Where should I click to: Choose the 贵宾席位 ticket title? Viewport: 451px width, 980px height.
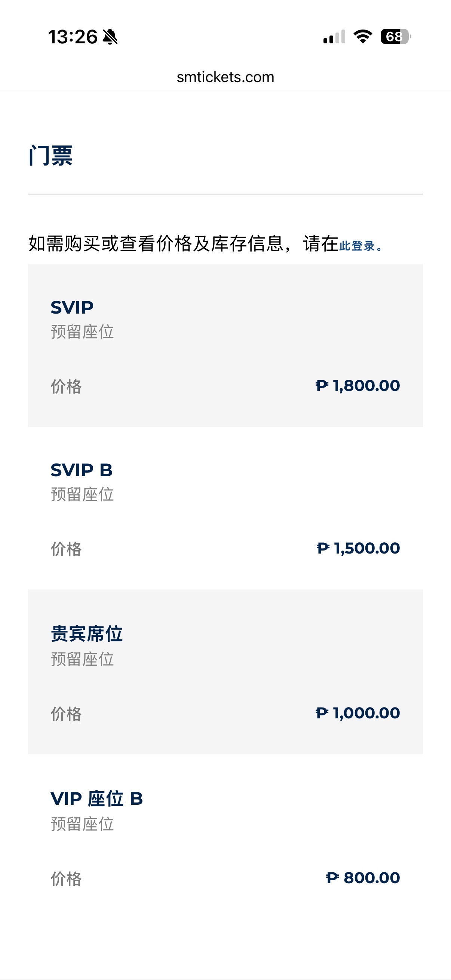click(x=87, y=634)
